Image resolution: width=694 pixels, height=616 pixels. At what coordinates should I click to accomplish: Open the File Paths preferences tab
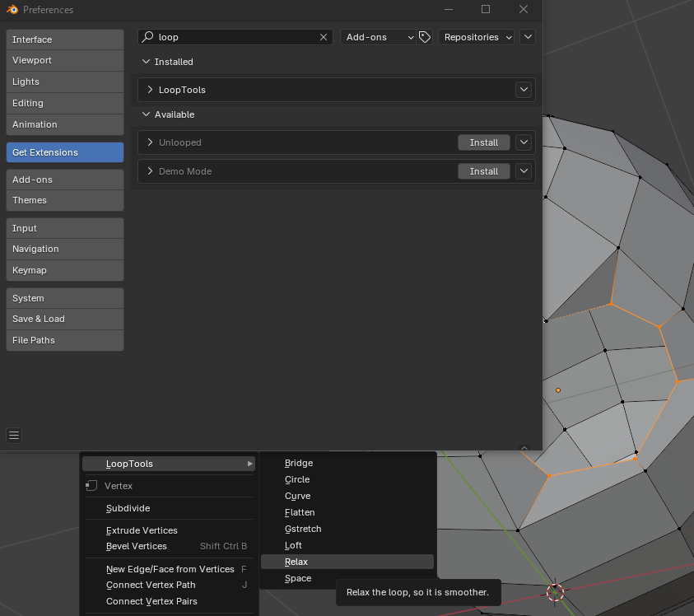[x=65, y=340]
